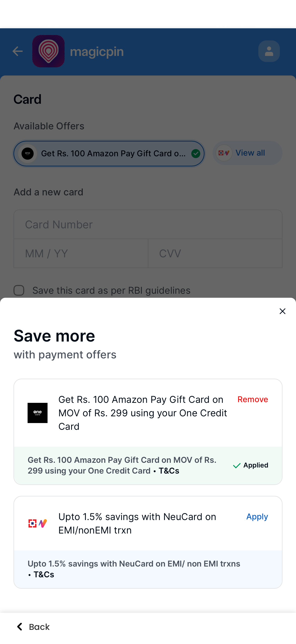
Task: Click the CVV field
Action: point(215,253)
